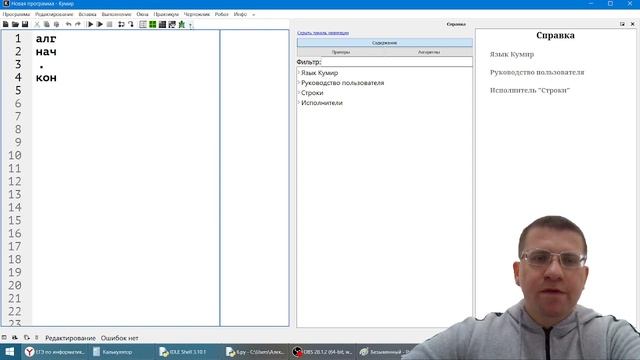Viewport: 640px width, 360px height.
Task: Undo the last edit
Action: [68, 24]
